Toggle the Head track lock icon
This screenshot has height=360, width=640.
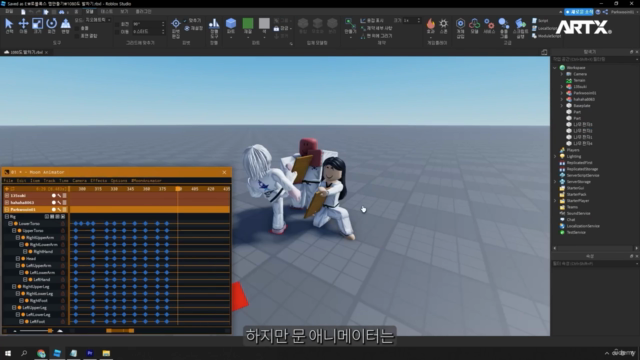(63, 259)
